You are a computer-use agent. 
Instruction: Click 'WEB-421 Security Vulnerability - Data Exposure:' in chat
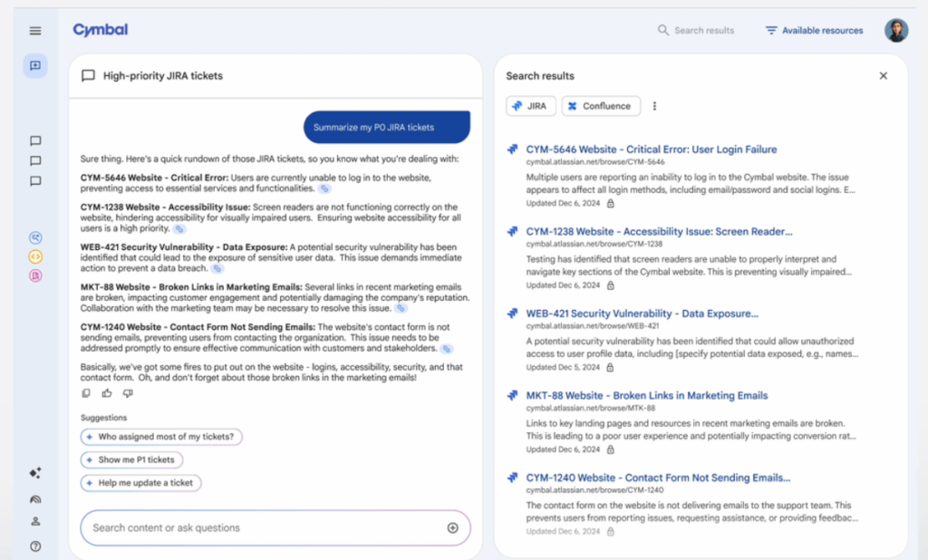pyautogui.click(x=184, y=246)
